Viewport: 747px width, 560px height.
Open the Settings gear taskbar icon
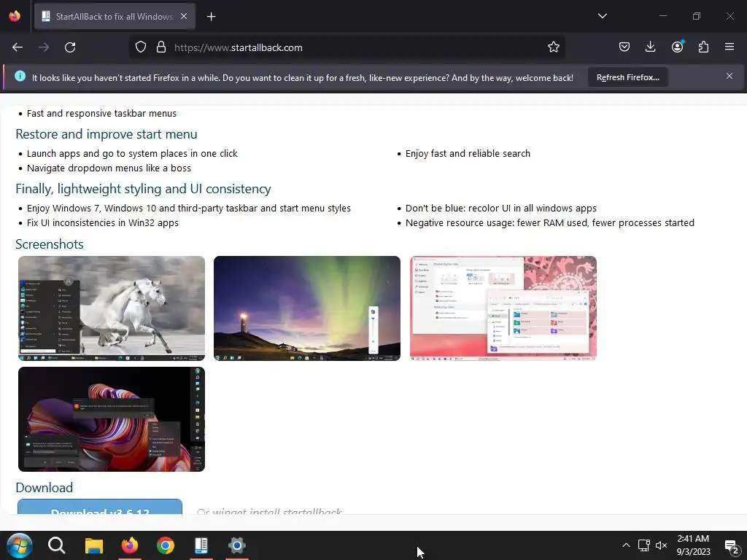tap(237, 545)
